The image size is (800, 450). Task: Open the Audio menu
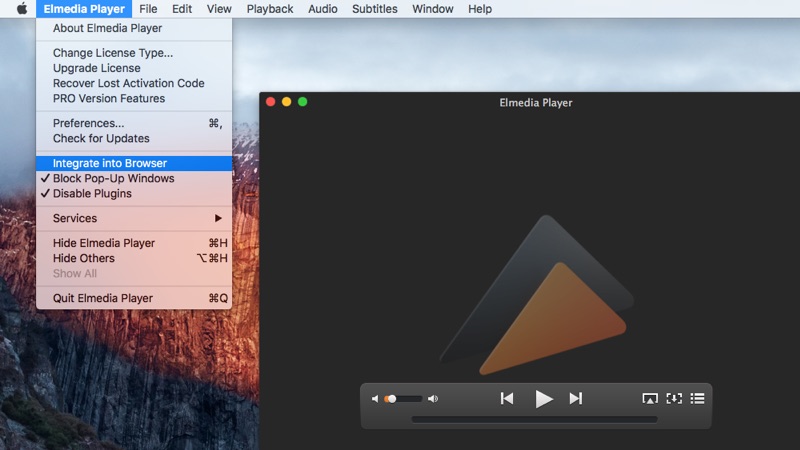pos(322,9)
